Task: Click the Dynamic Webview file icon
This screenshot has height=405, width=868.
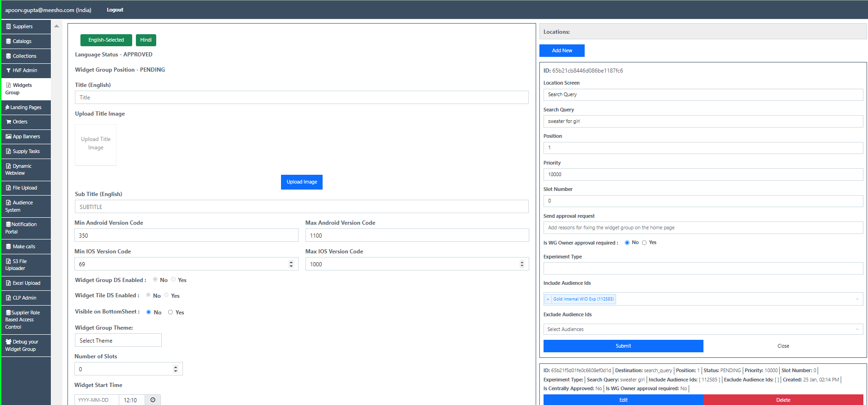Action: [x=8, y=166]
